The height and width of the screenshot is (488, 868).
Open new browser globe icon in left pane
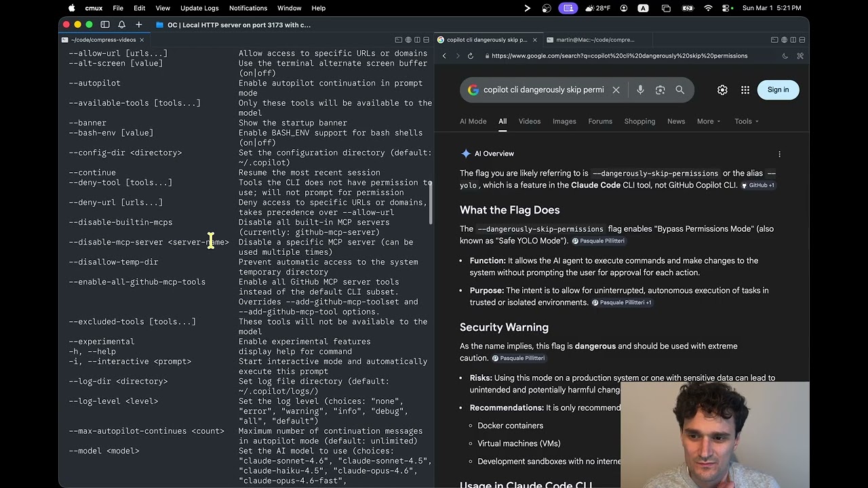point(408,40)
